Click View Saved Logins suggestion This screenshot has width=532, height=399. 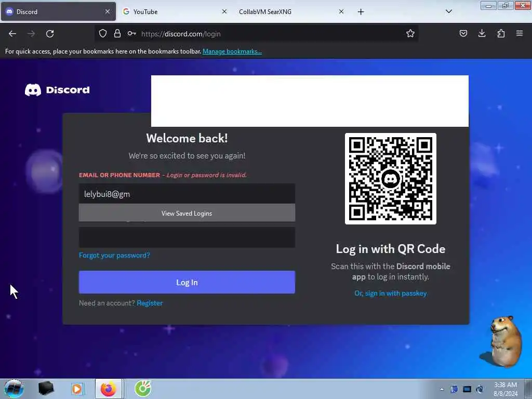tap(187, 213)
